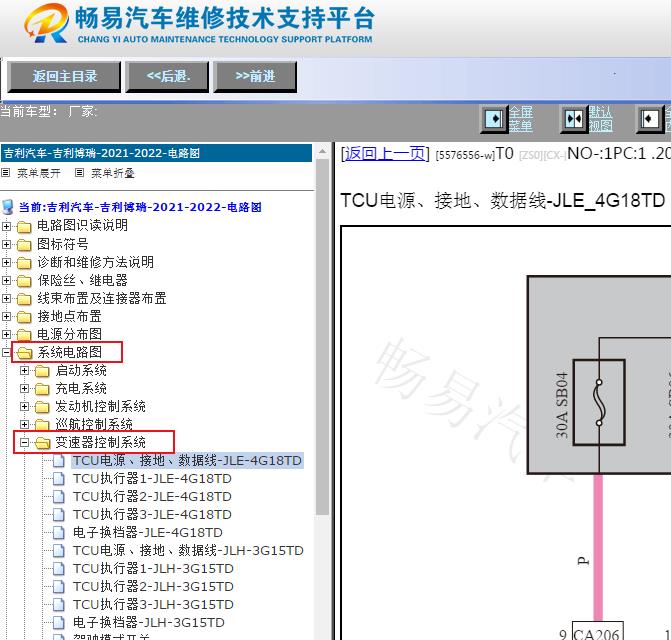Click the tree panel scroll-up arrow
This screenshot has width=671, height=640.
(x=322, y=151)
